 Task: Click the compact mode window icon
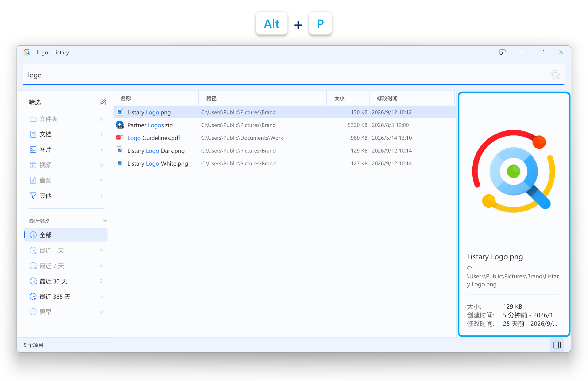coord(502,52)
